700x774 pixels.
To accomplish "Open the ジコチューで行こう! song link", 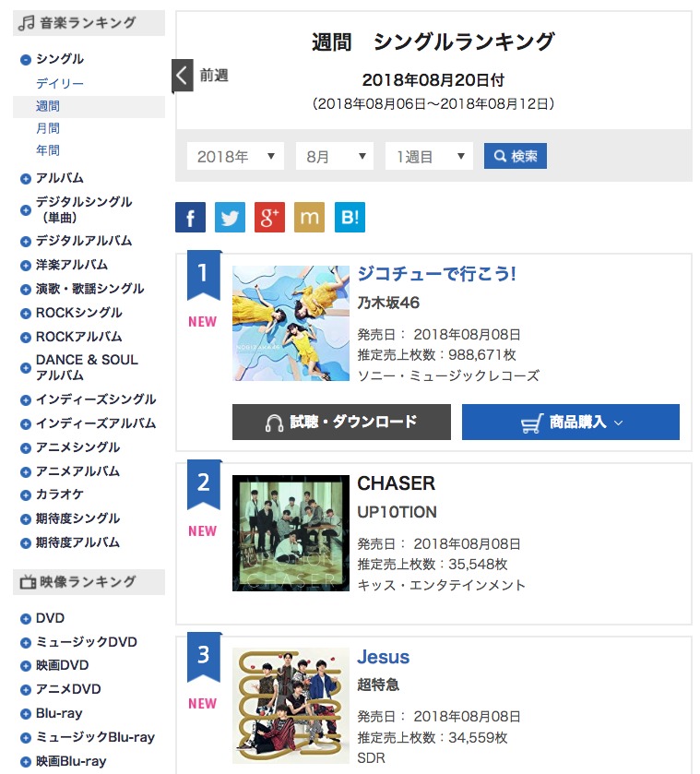I will pos(436,273).
